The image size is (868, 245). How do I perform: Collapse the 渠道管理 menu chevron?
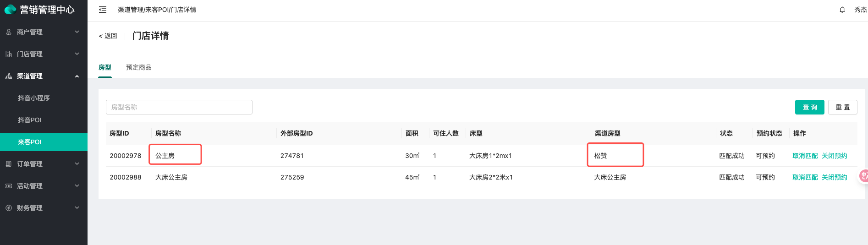(x=77, y=76)
